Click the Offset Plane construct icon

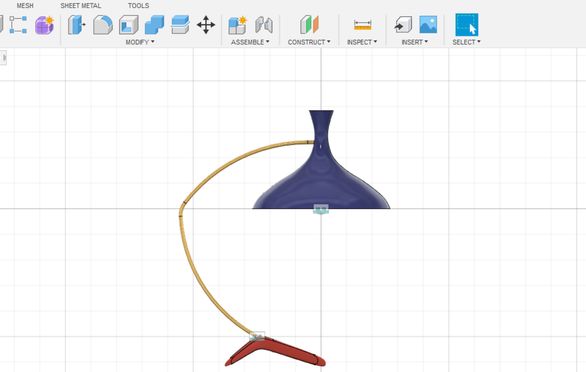309,25
